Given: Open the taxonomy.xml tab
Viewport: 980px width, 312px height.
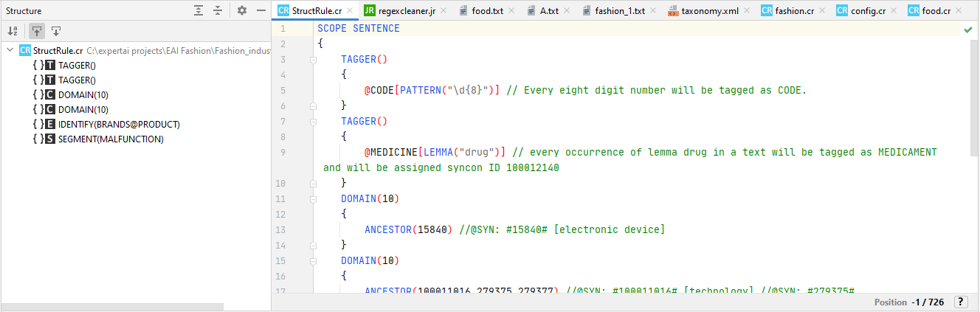Looking at the screenshot, I should [x=709, y=10].
